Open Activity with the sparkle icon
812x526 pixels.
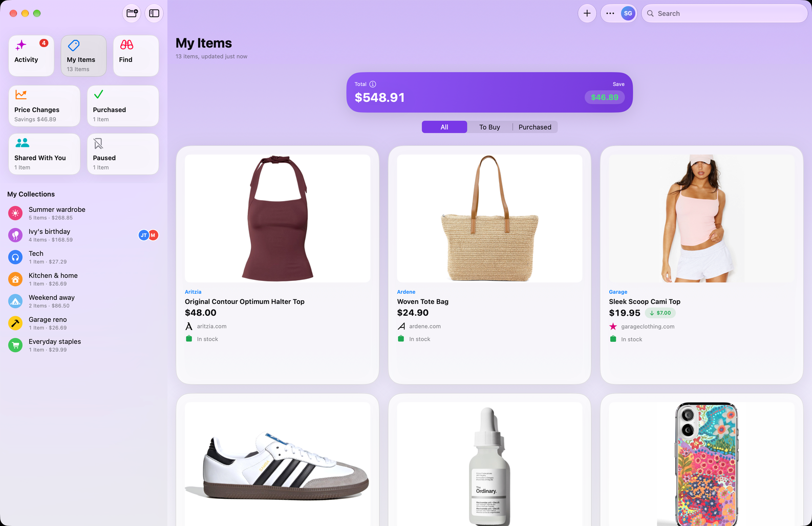(x=31, y=56)
